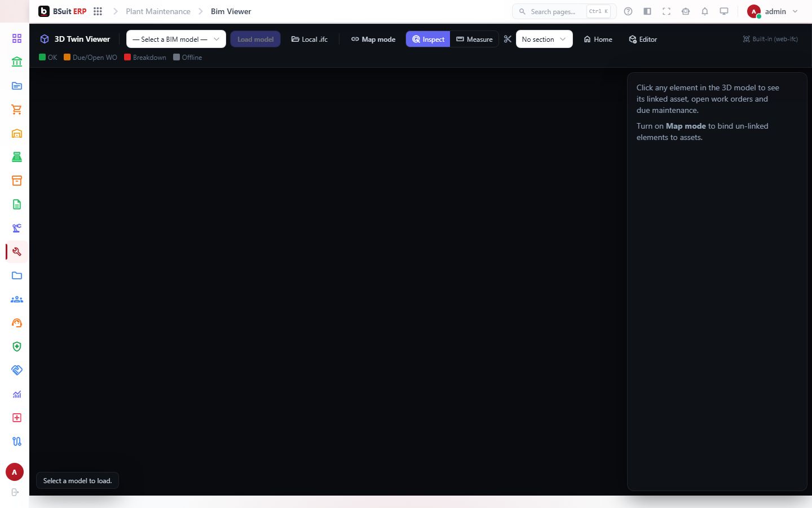Open the apps grid launcher icon
The height and width of the screenshot is (508, 812).
click(x=98, y=11)
